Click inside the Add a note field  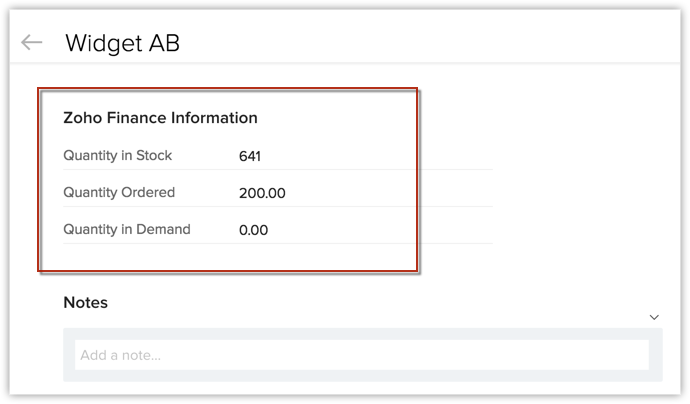tap(362, 355)
